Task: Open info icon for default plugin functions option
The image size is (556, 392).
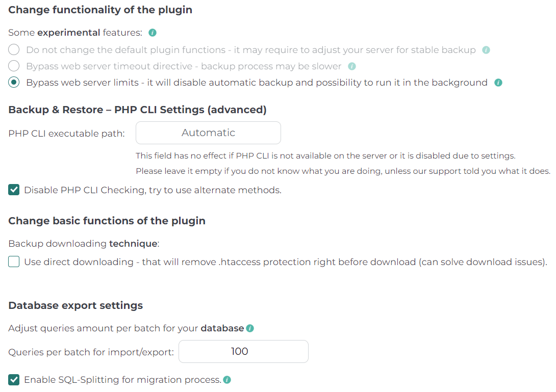Action: click(x=486, y=50)
